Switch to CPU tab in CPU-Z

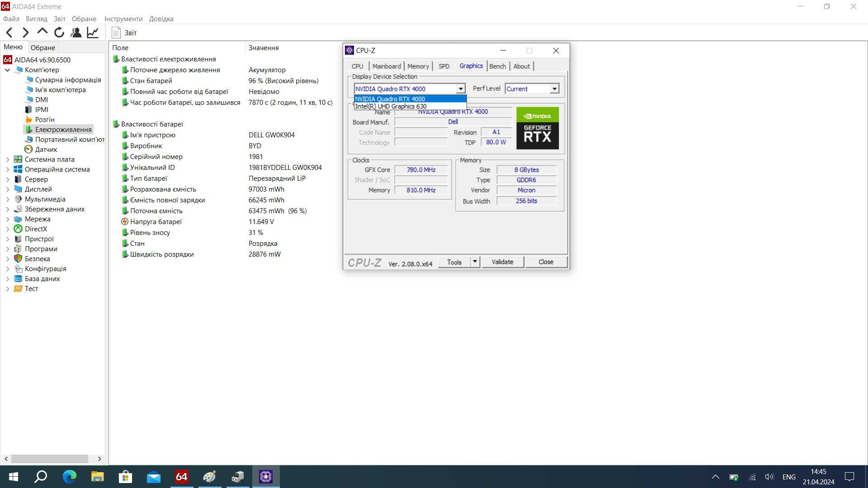point(358,66)
